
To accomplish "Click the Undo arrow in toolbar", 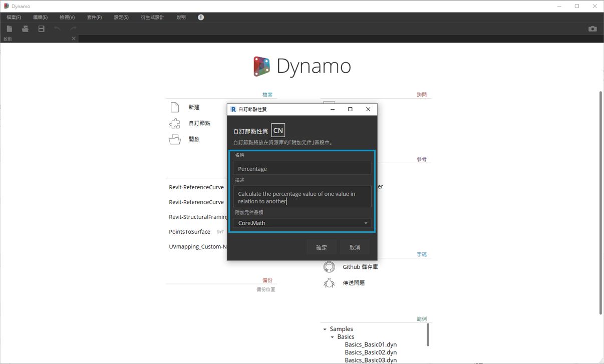I will pos(58,29).
